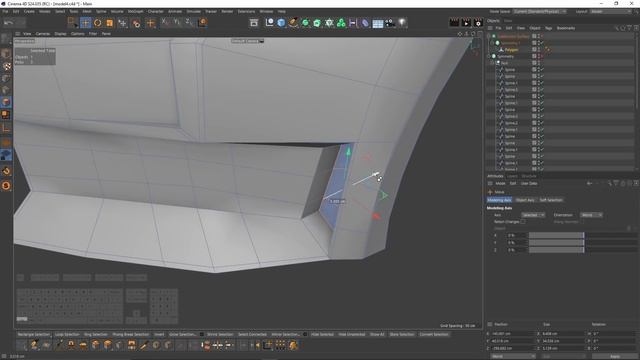
Task: Open the Mesh menu
Action: point(87,11)
